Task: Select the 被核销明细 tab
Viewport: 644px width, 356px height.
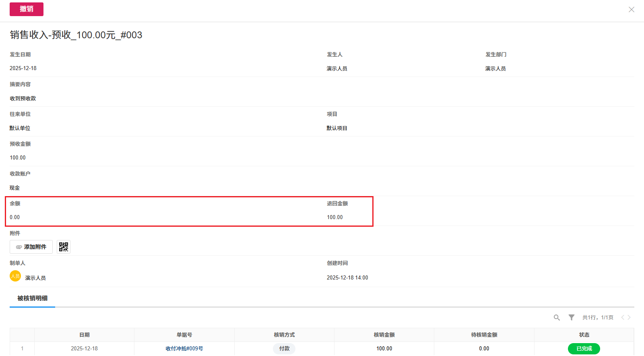Action: 32,298
